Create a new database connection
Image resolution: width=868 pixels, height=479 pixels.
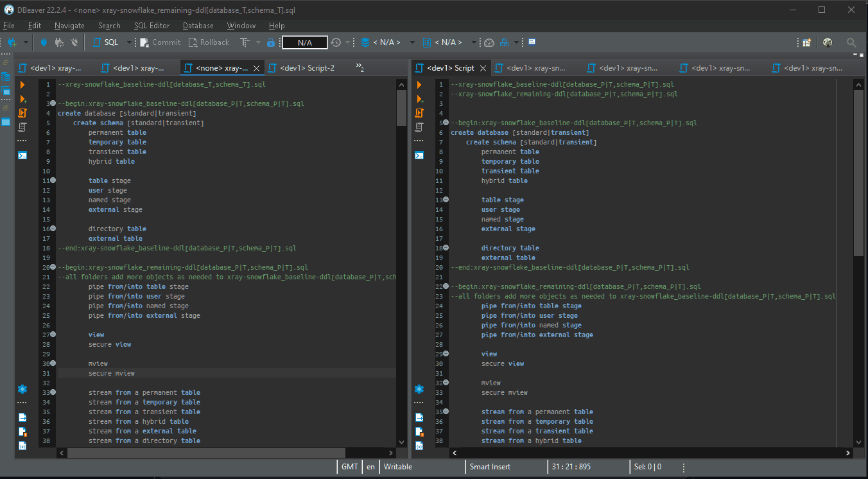(11, 42)
